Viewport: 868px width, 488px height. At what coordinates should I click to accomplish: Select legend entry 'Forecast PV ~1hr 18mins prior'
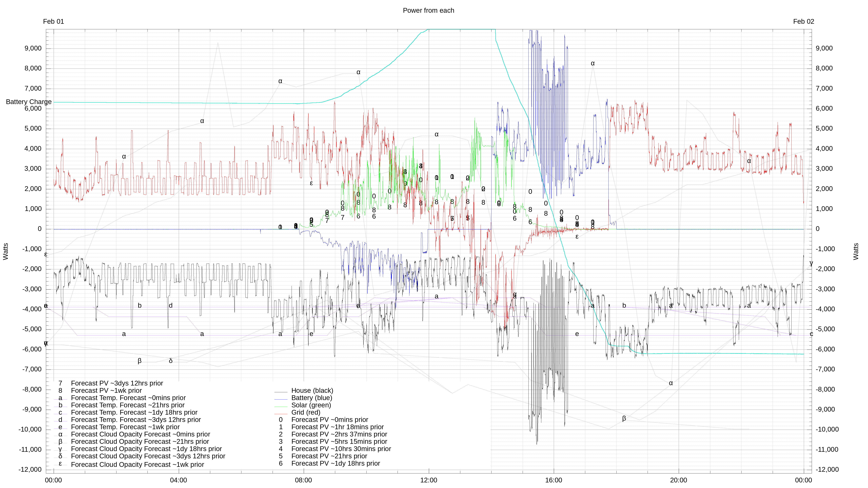[337, 427]
